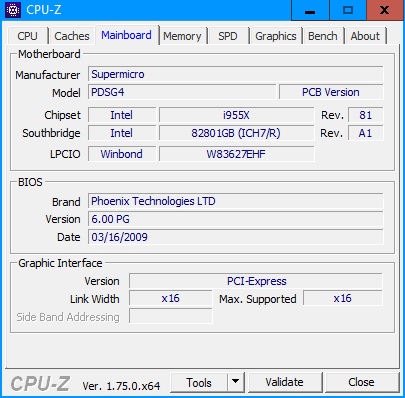This screenshot has width=405, height=398.
Task: Click the LPCIO model value W83627EHF
Action: (x=236, y=154)
